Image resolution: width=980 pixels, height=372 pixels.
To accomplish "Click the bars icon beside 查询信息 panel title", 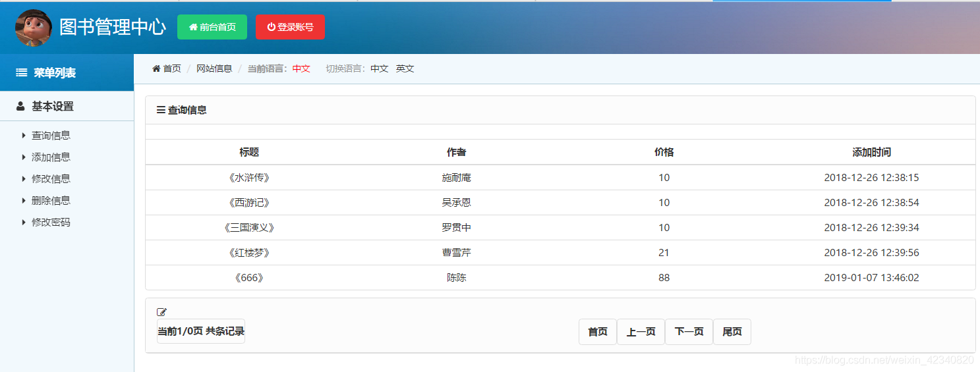I will click(161, 110).
